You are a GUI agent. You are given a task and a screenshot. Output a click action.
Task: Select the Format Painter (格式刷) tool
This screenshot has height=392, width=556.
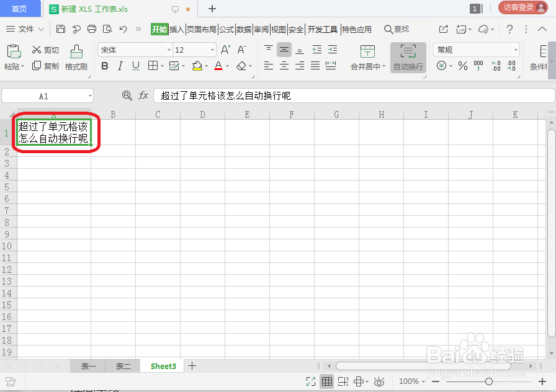pyautogui.click(x=76, y=58)
